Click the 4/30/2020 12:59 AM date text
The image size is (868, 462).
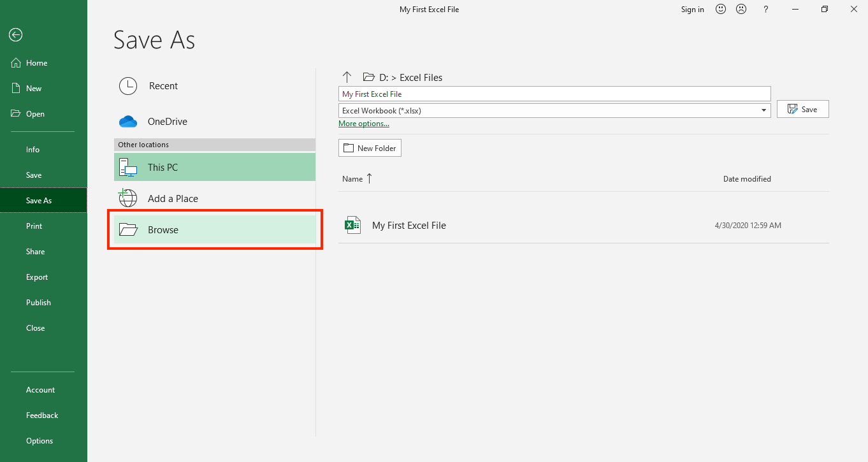(748, 226)
